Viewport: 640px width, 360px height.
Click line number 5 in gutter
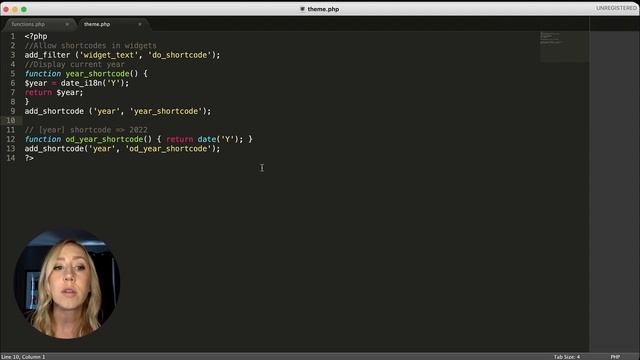click(13, 73)
